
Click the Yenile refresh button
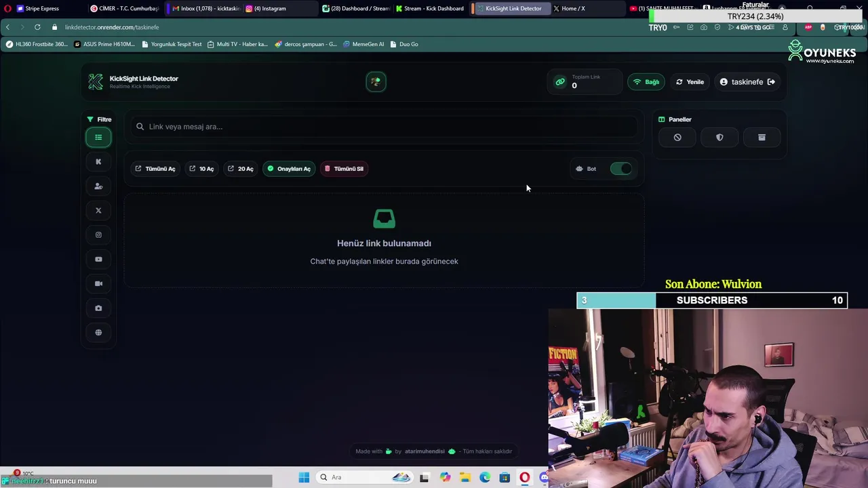pyautogui.click(x=690, y=82)
